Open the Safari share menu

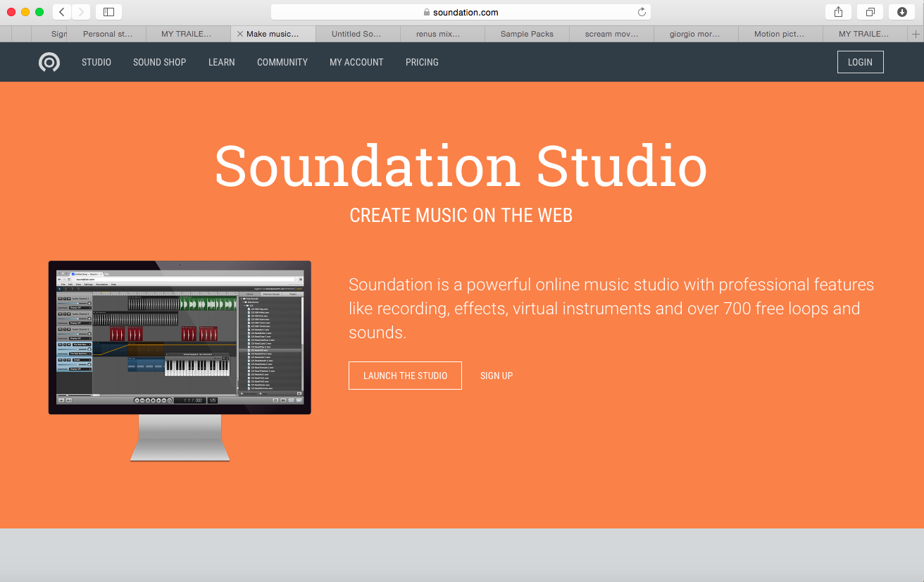pyautogui.click(x=838, y=12)
